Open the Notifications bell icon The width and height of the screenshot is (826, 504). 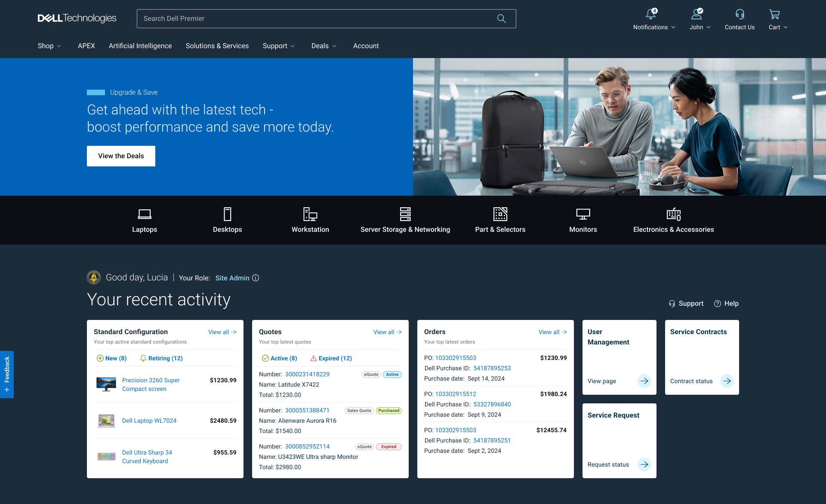click(x=651, y=14)
